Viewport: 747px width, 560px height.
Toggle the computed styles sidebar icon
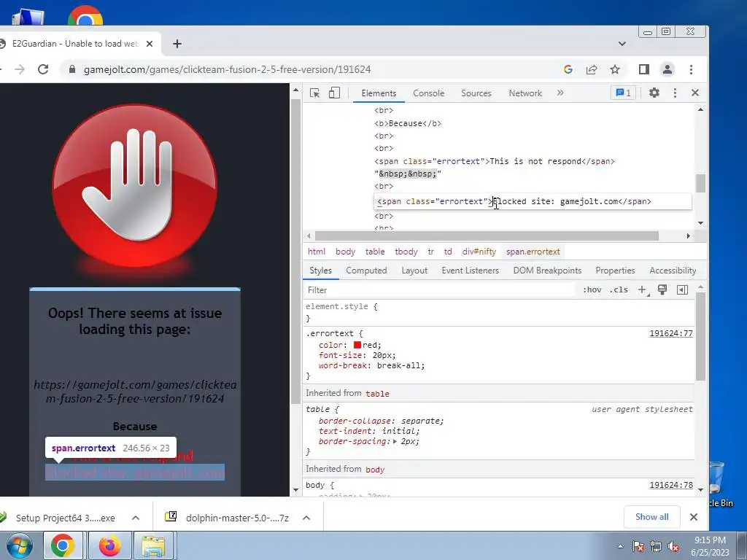682,290
